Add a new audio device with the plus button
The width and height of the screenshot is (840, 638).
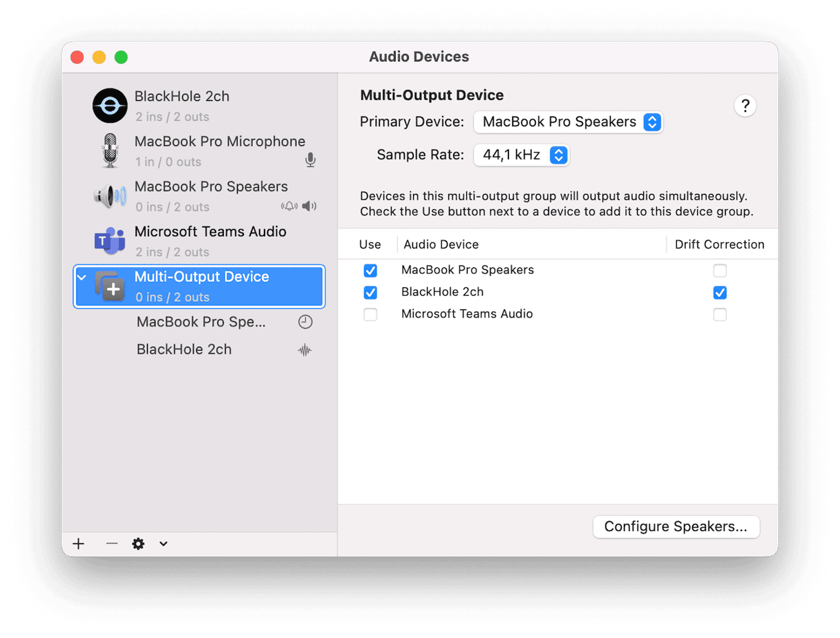click(x=78, y=543)
